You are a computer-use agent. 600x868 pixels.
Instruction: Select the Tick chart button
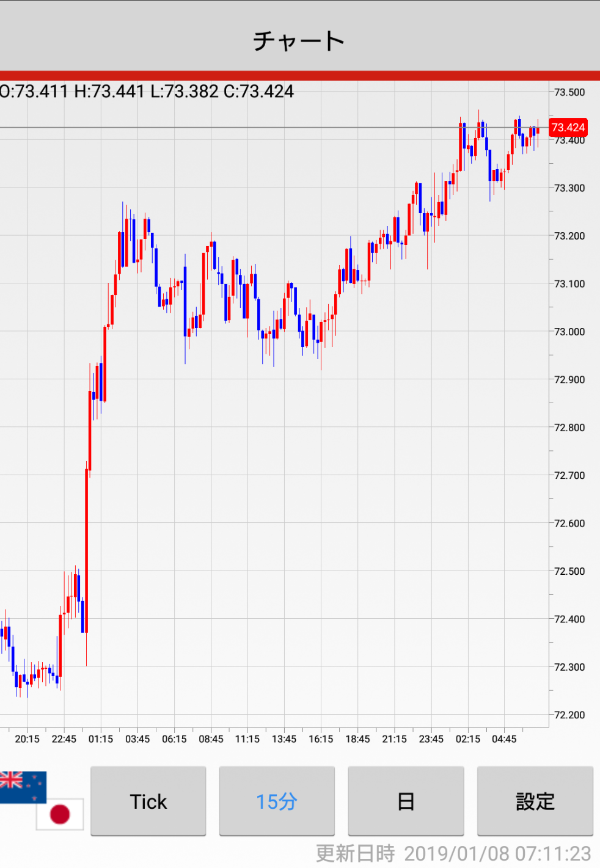pyautogui.click(x=148, y=801)
